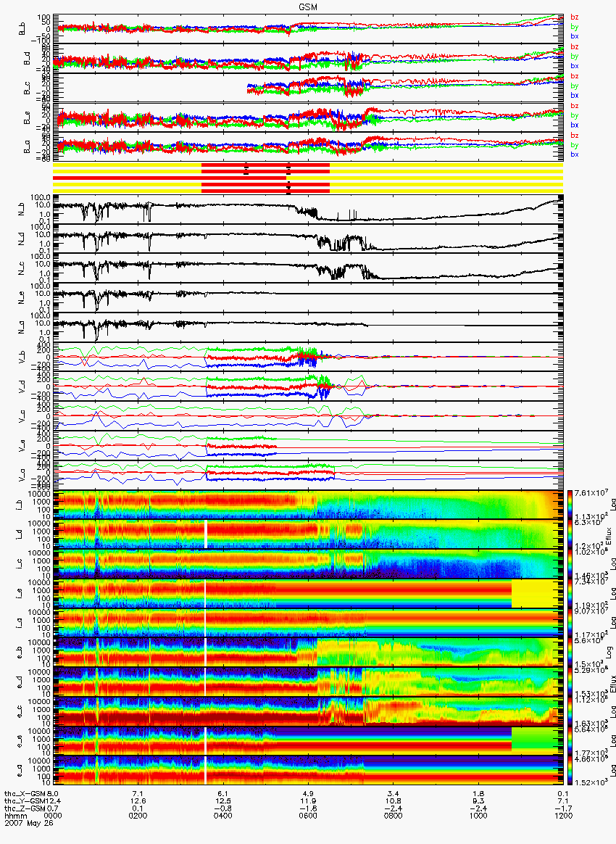Click the hhmm time axis label
The image size is (616, 844).
(x=14, y=816)
